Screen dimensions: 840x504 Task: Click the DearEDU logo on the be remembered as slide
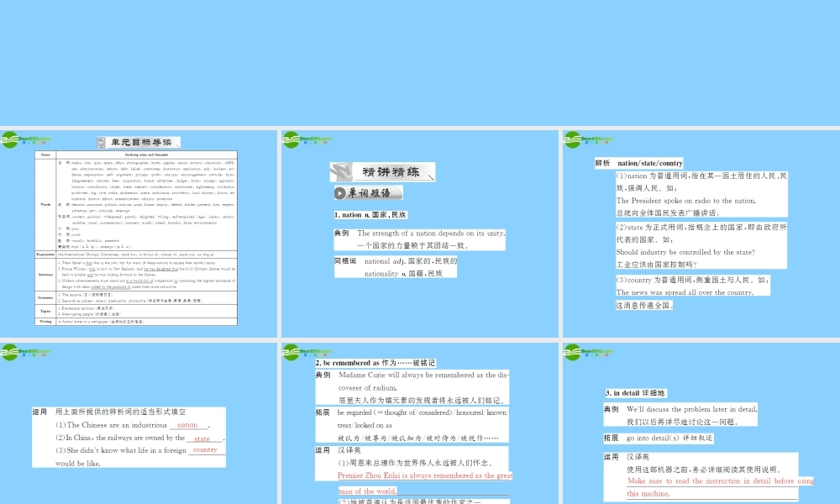coord(307,352)
